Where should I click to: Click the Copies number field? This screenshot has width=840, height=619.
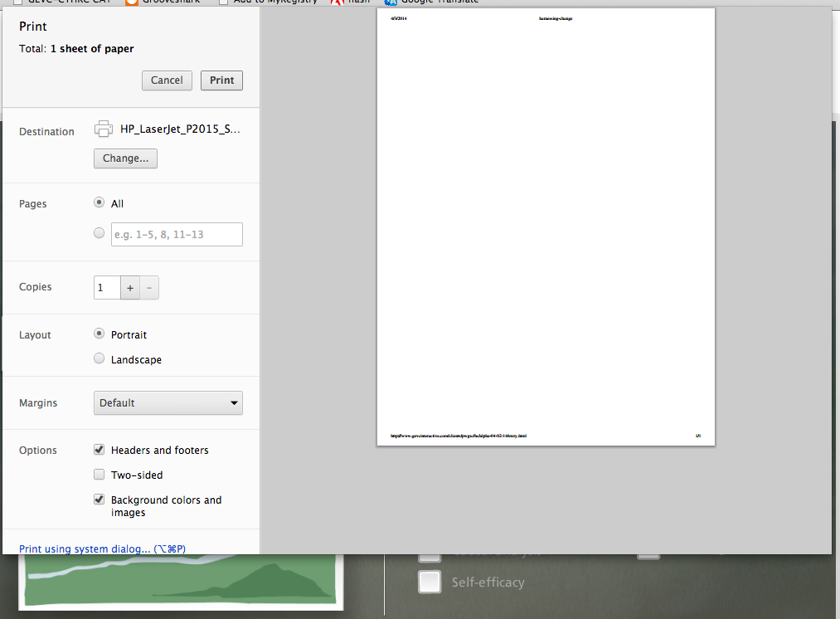pos(107,288)
